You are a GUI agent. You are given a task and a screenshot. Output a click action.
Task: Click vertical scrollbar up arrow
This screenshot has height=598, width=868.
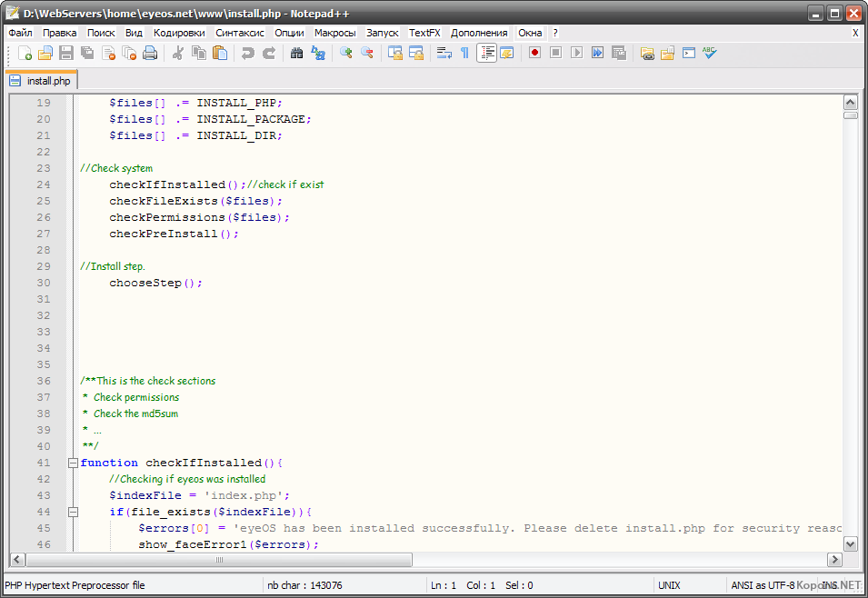point(851,102)
